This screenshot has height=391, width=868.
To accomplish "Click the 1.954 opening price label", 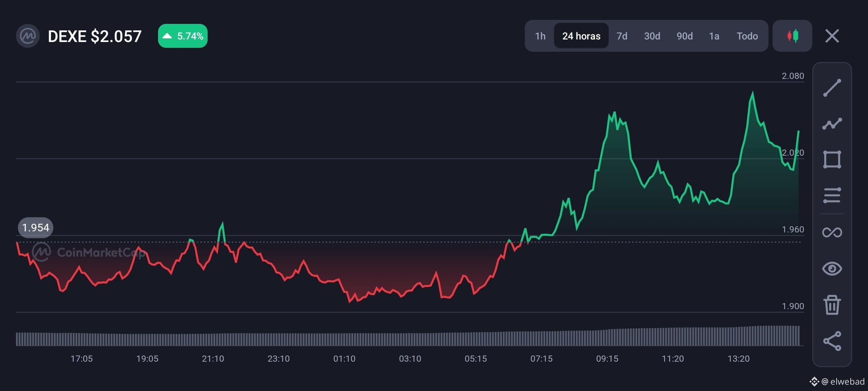I will point(35,228).
